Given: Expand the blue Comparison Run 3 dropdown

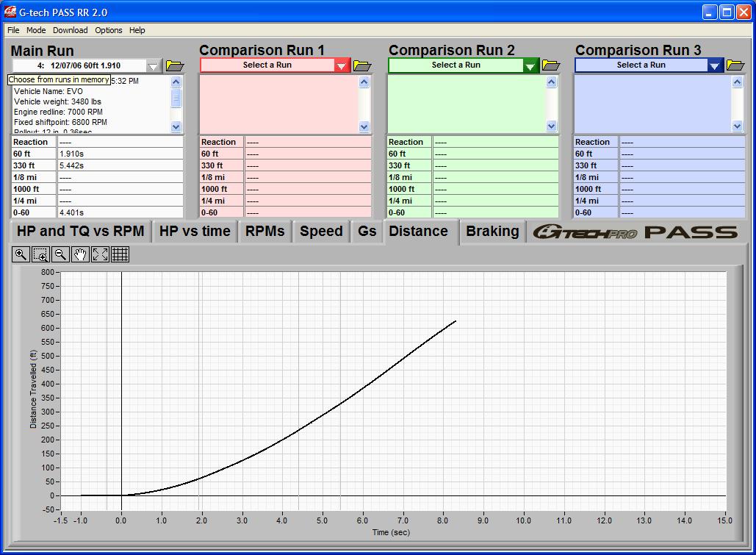Looking at the screenshot, I should [715, 65].
